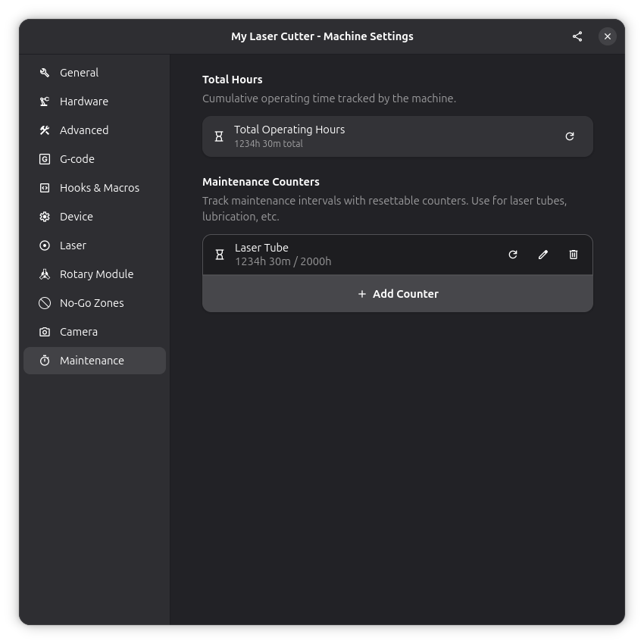Click the rotary icon next to Rotary Module
The height and width of the screenshot is (644, 644).
(x=45, y=274)
